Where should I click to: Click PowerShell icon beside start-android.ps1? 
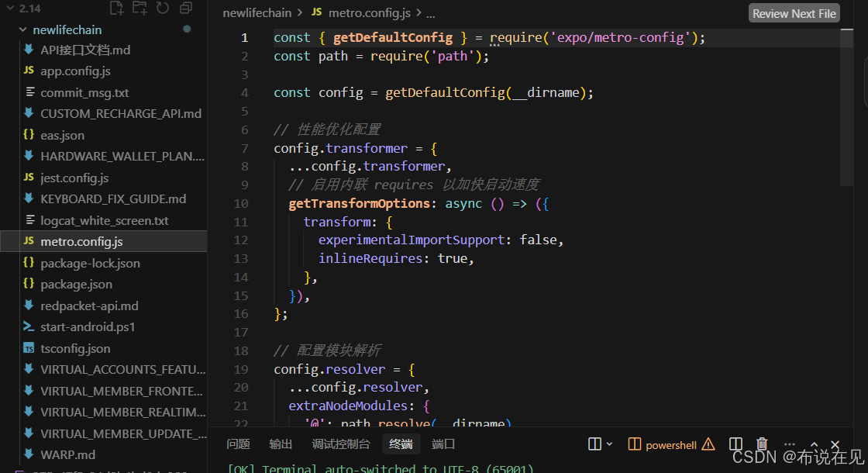coord(29,326)
